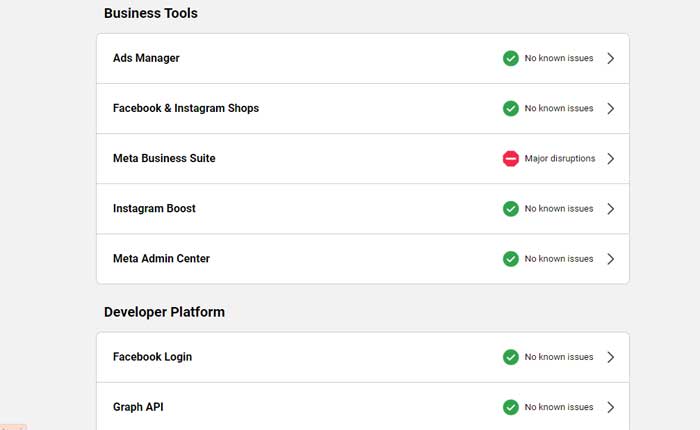Click the Developer Platform section heading

164,312
